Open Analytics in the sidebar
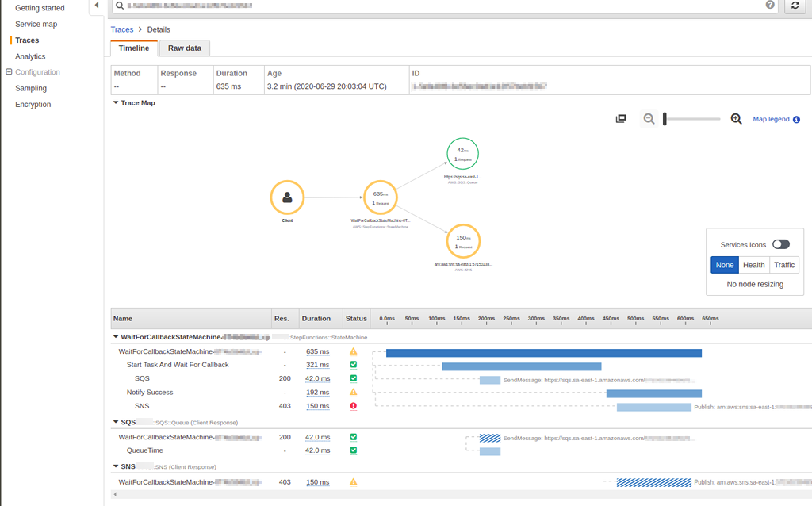The image size is (812, 506). (x=30, y=56)
